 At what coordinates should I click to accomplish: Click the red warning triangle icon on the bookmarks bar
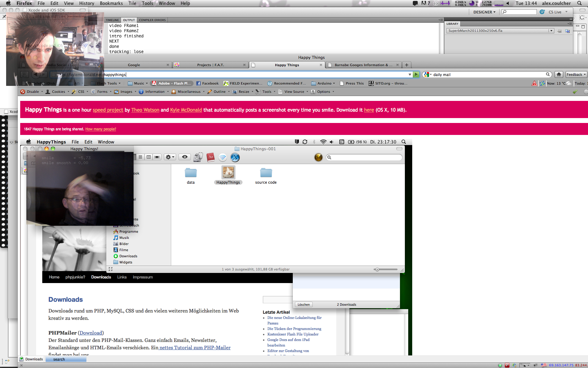point(534,83)
